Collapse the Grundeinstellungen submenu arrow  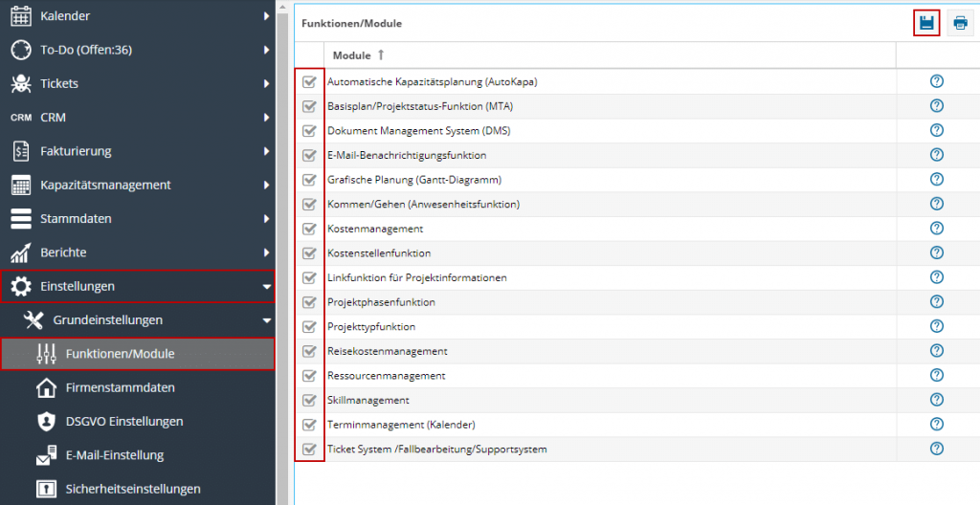click(266, 320)
